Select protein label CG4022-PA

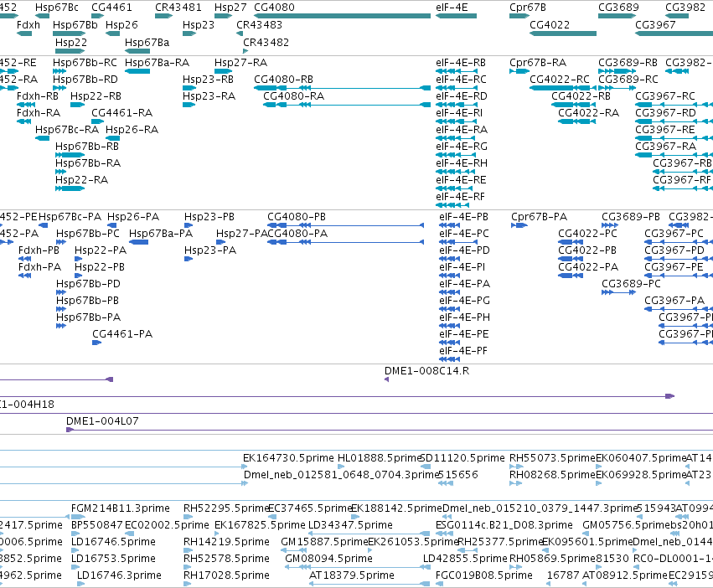[588, 267]
